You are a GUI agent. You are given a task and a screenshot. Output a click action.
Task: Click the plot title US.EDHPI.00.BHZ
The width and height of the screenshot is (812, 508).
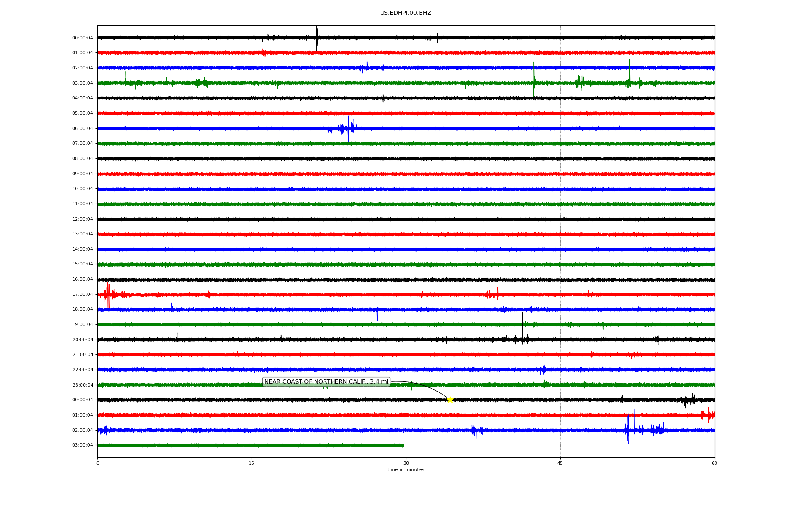406,13
